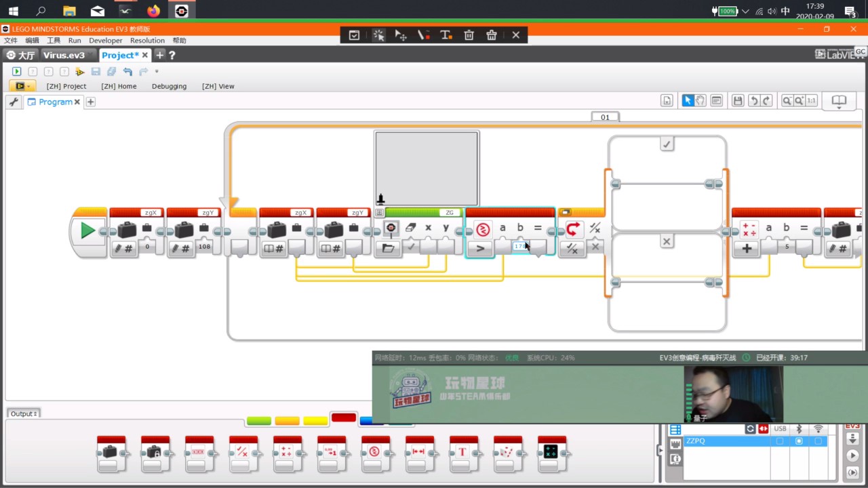This screenshot has height=488, width=868.
Task: Select the red Data Operations palette tab
Action: (343, 418)
